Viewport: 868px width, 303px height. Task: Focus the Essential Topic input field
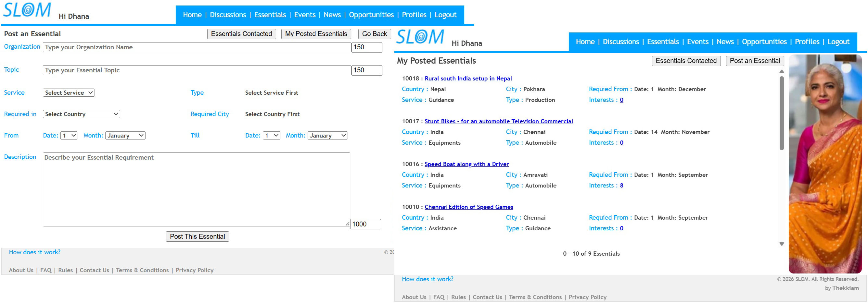(x=197, y=70)
